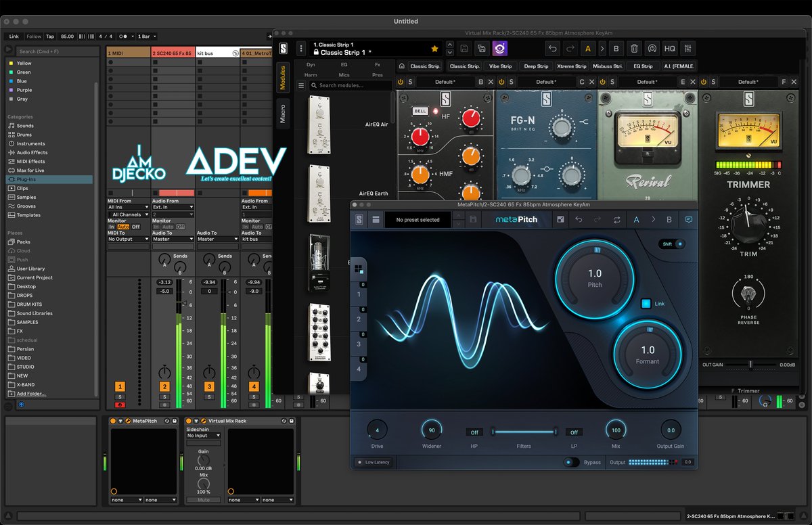This screenshot has width=812, height=525.
Task: Toggle power button of module B
Action: tap(401, 82)
